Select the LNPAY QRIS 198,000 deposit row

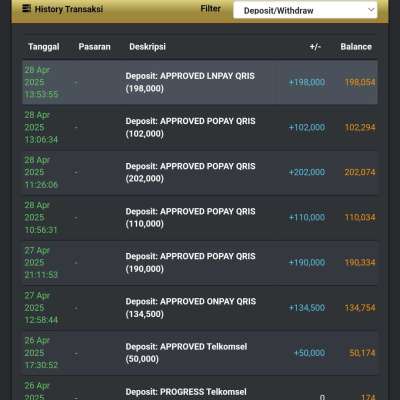(x=200, y=82)
